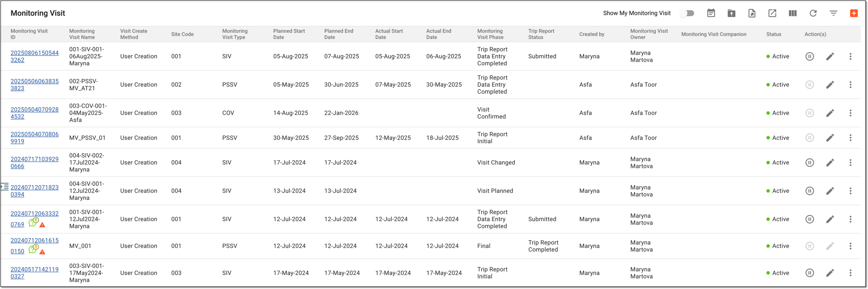Click 'Visit Planned' phase cell

495,191
